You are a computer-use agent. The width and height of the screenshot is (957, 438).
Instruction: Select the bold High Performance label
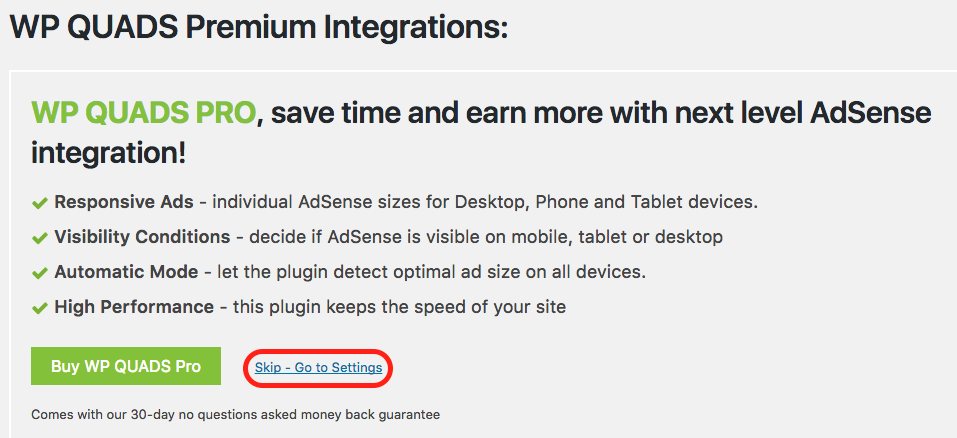134,307
